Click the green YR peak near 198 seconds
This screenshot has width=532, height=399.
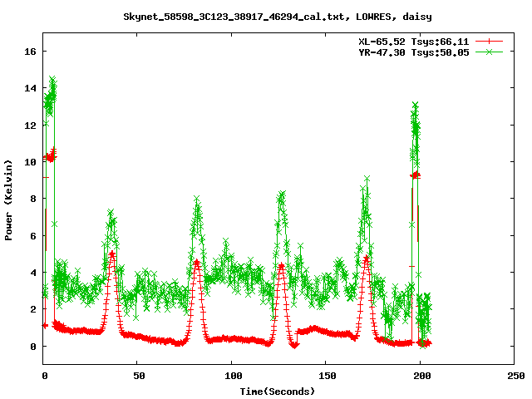tap(416, 105)
